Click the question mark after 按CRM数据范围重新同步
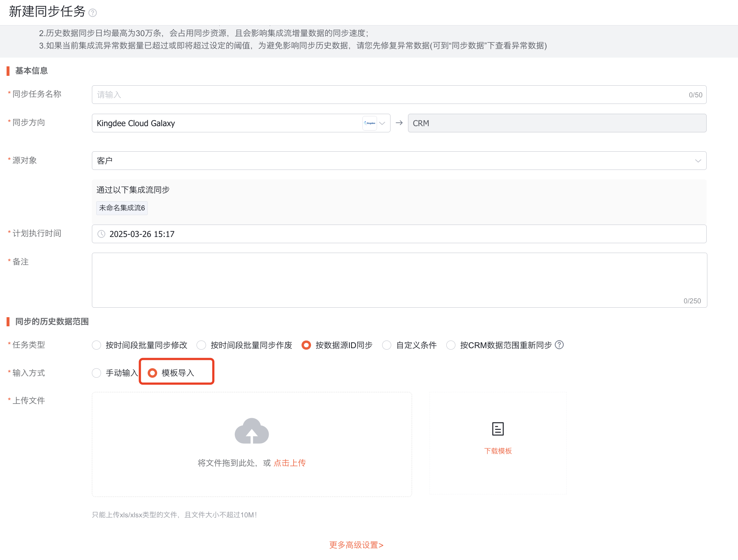Image resolution: width=738 pixels, height=560 pixels. [559, 345]
